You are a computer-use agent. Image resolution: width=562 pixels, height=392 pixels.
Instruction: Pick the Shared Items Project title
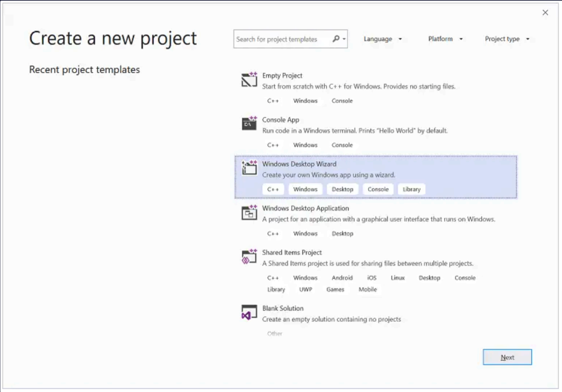tap(292, 253)
